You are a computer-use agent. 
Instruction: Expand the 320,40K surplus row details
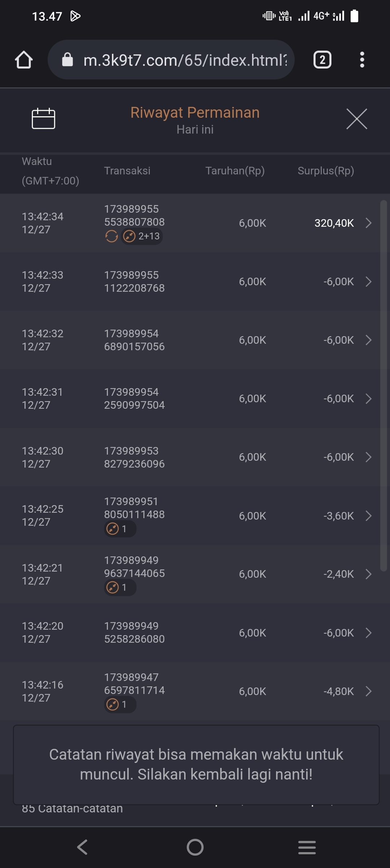(x=368, y=223)
